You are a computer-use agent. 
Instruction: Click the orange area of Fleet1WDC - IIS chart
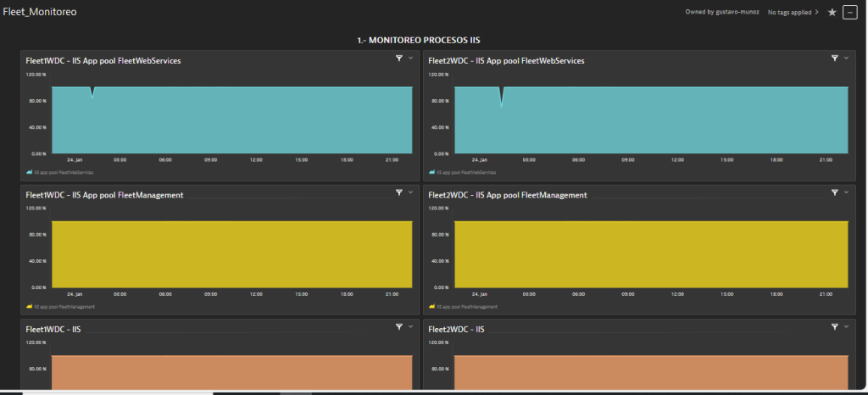(232, 372)
